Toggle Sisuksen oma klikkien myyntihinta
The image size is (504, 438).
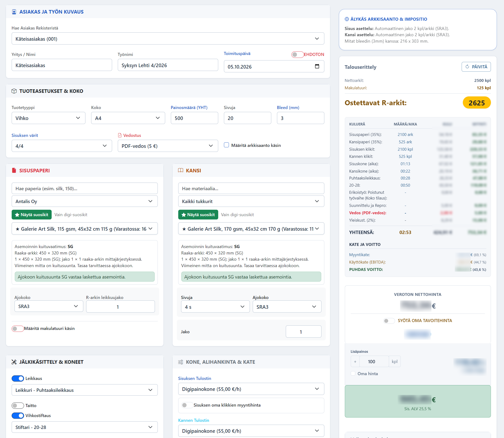tap(187, 405)
